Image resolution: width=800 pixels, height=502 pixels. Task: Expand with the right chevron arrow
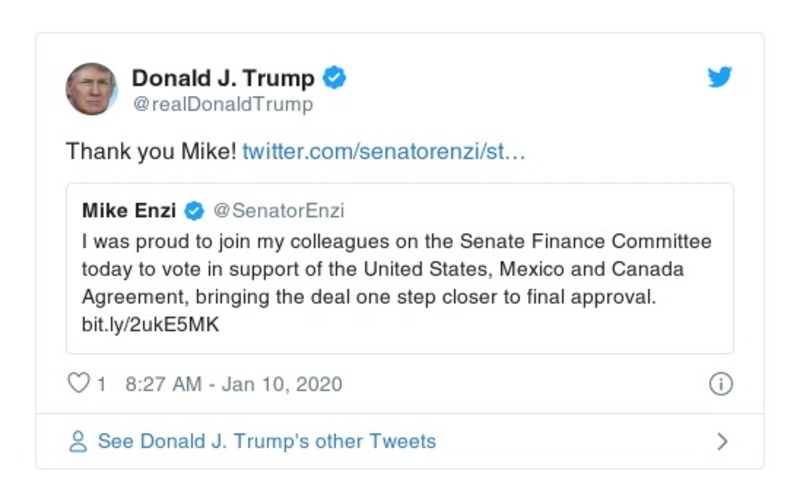pos(722,441)
